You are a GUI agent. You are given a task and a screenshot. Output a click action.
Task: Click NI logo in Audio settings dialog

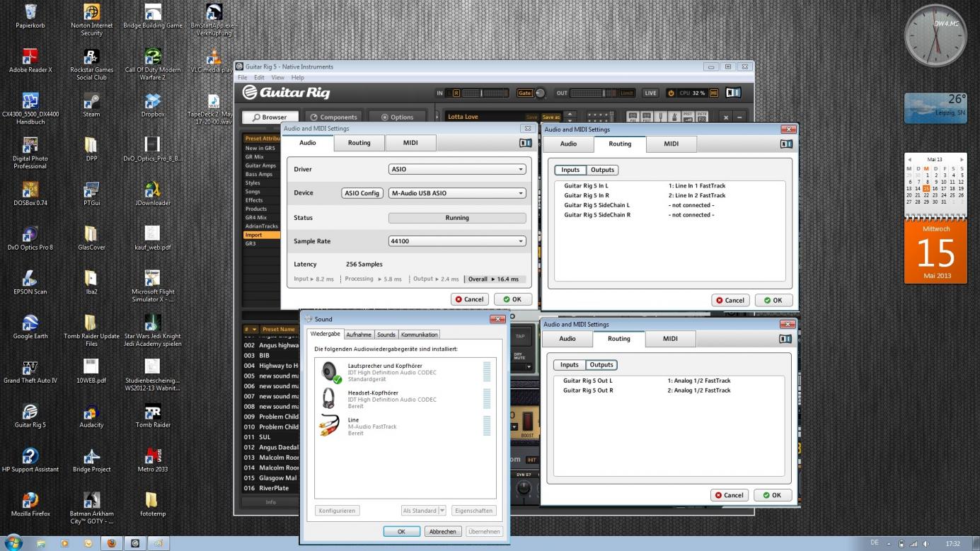coord(525,143)
